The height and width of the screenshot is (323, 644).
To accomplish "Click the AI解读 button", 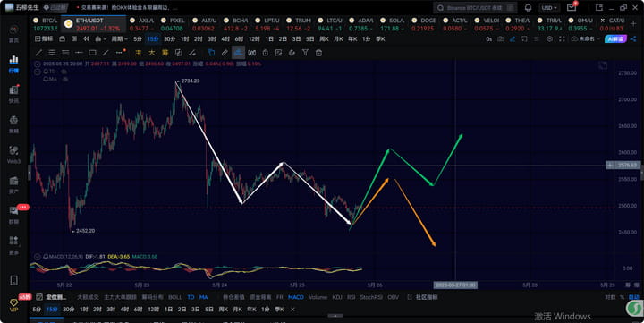I will click(x=615, y=39).
